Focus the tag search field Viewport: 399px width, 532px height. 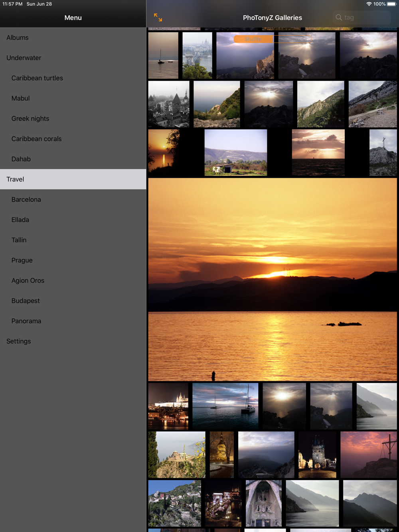click(x=361, y=18)
